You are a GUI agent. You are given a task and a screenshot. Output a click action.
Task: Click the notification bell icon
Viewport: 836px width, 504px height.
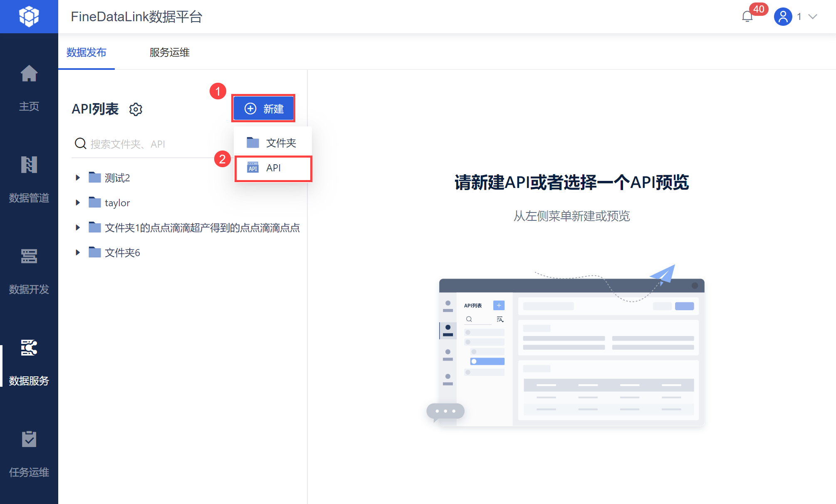(x=747, y=17)
